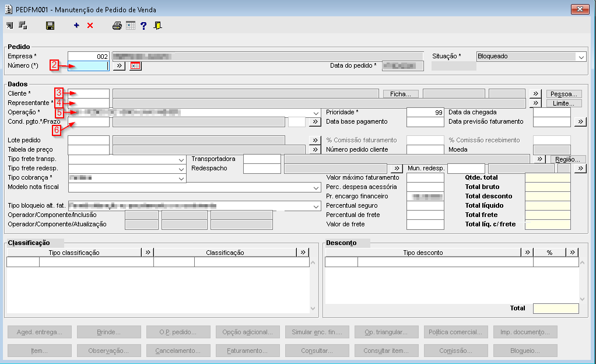Viewport: 596px width, 364px height.
Task: Open the calendar icon beside Número
Action: coord(135,66)
